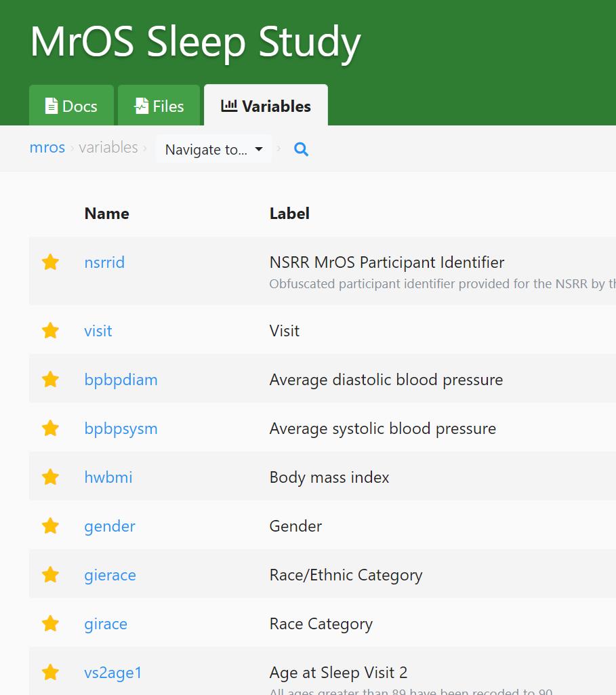Open the bpbpdiam variable page

point(121,380)
